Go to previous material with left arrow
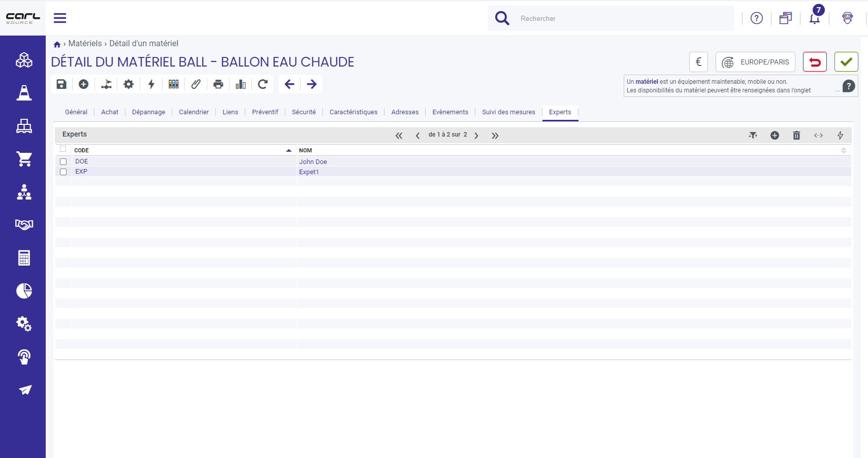Screen dimensions: 868x458 point(290,84)
